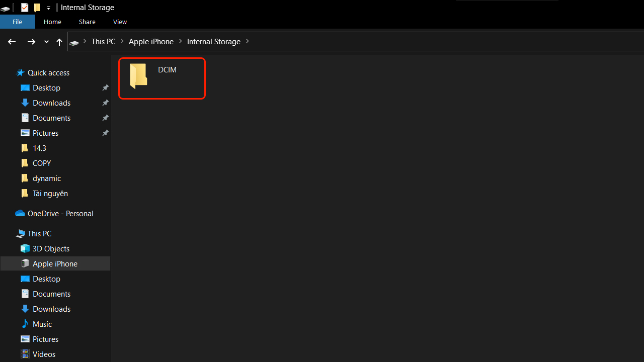Click Internal Storage in the breadcrumb path
Screen dimensions: 644x362
point(214,42)
